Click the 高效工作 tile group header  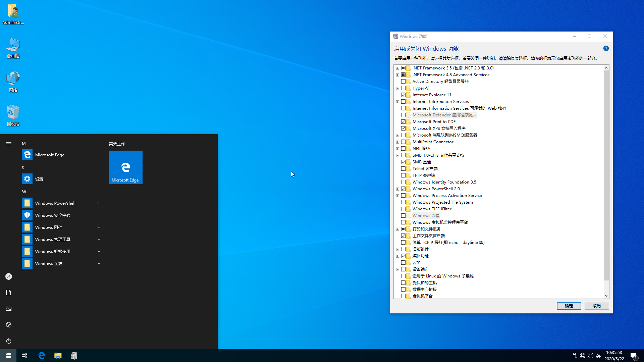[117, 144]
